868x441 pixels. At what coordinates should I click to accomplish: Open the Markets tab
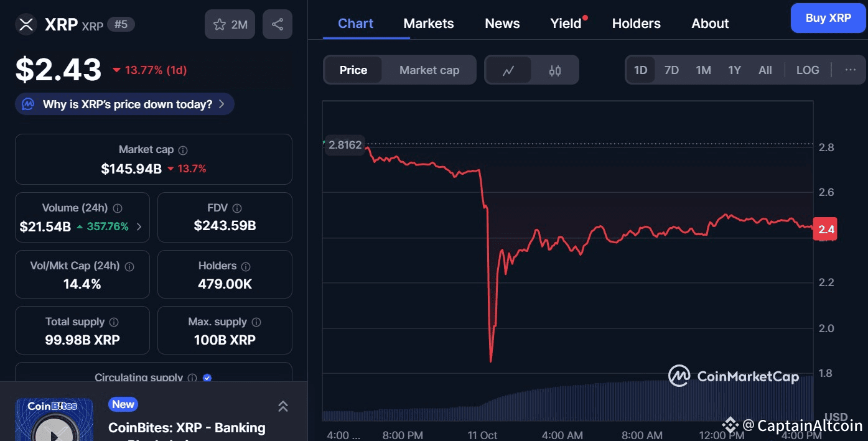(429, 24)
